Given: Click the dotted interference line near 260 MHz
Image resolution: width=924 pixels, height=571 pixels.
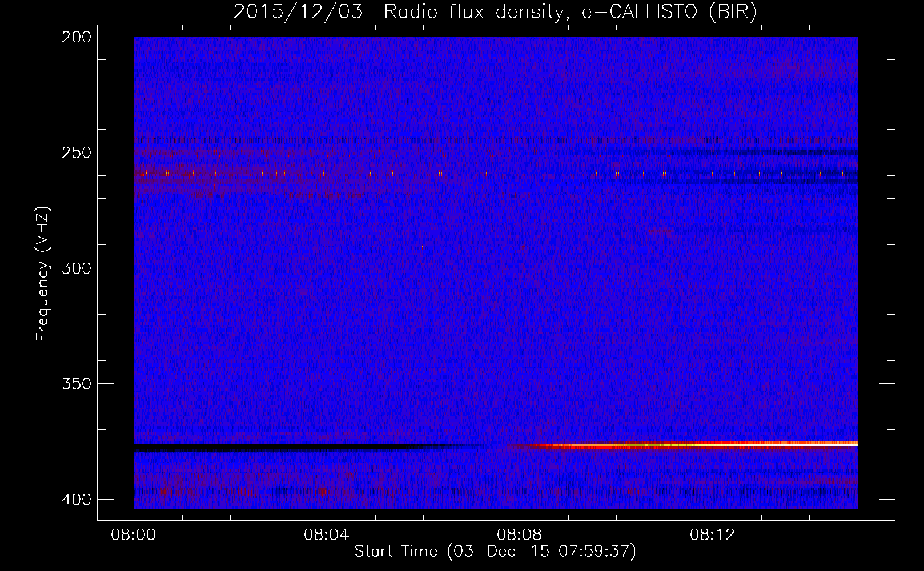Looking at the screenshot, I should point(496,174).
